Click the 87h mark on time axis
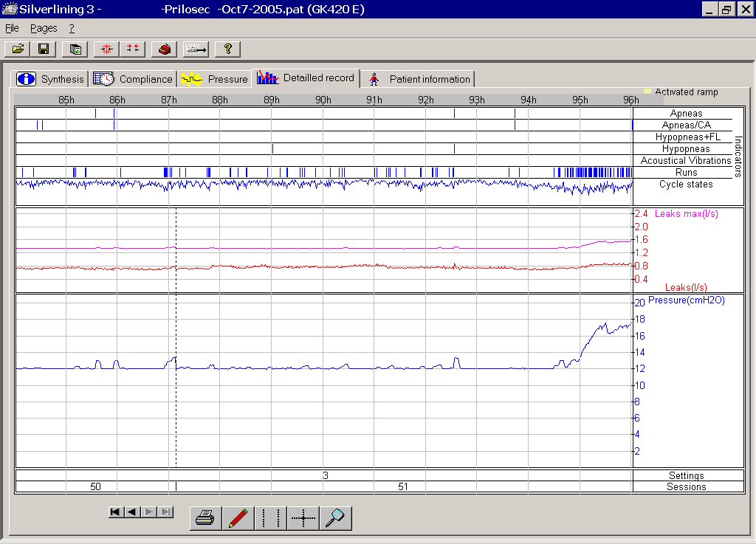756x544 pixels. coord(169,100)
